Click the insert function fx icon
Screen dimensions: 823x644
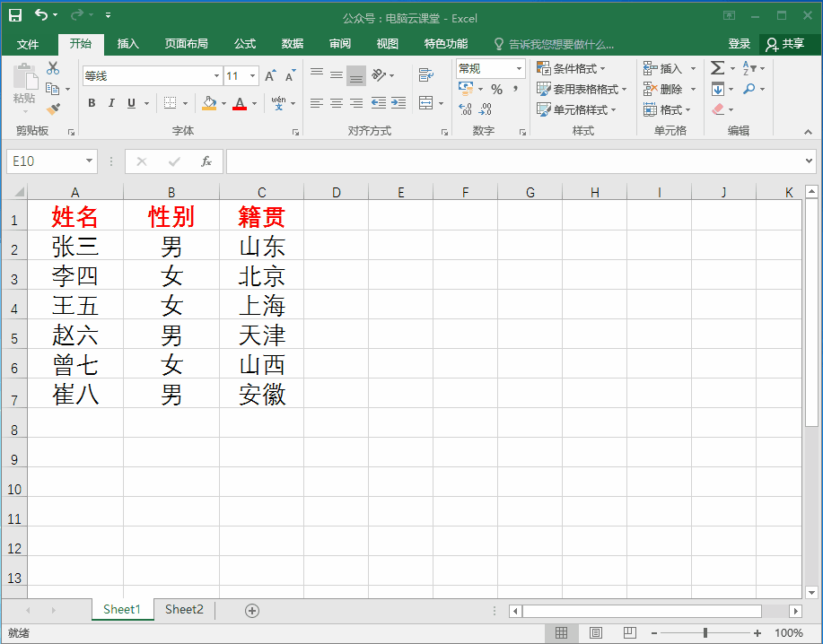pyautogui.click(x=206, y=161)
